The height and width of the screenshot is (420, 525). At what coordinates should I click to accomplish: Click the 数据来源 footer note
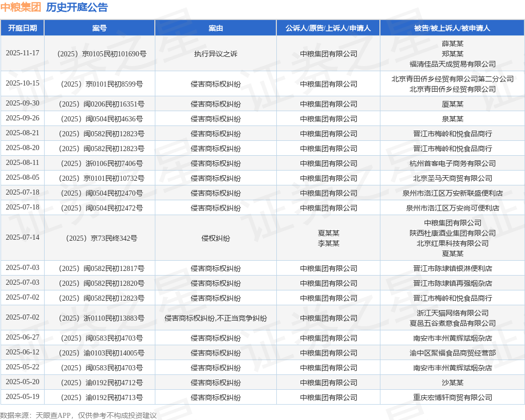click(78, 415)
